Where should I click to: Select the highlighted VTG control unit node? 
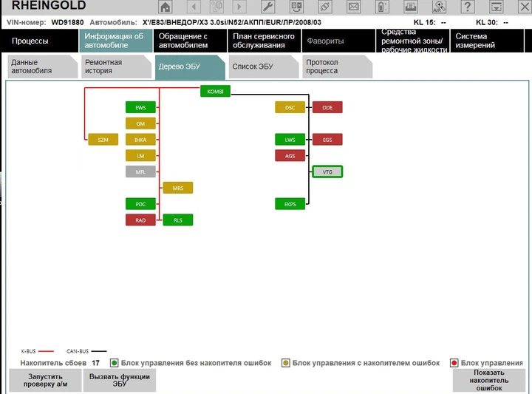(327, 171)
